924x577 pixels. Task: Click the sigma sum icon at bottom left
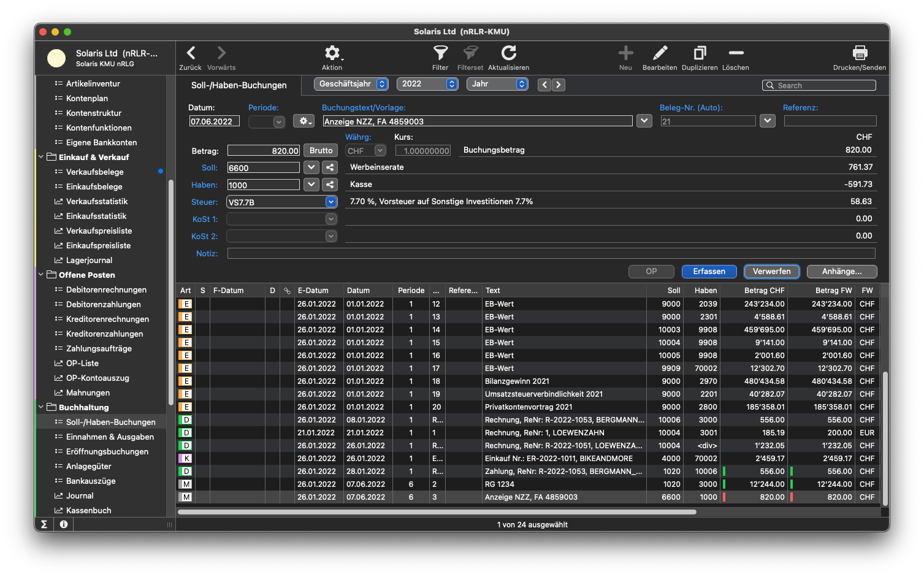point(44,524)
